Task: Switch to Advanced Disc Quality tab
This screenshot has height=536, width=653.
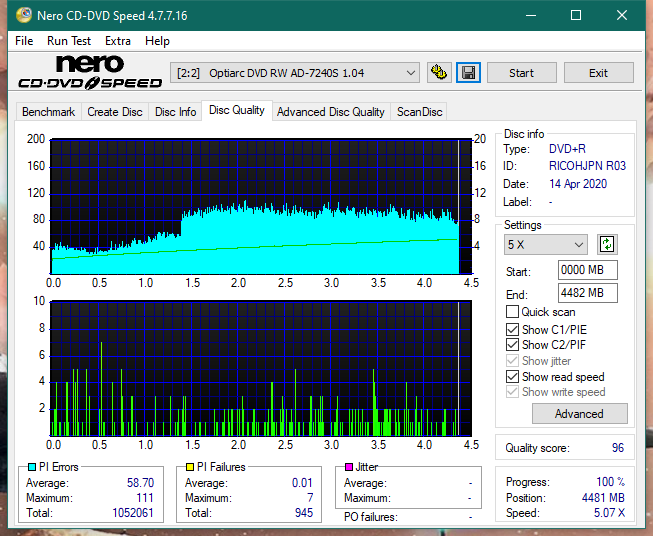Action: point(331,112)
